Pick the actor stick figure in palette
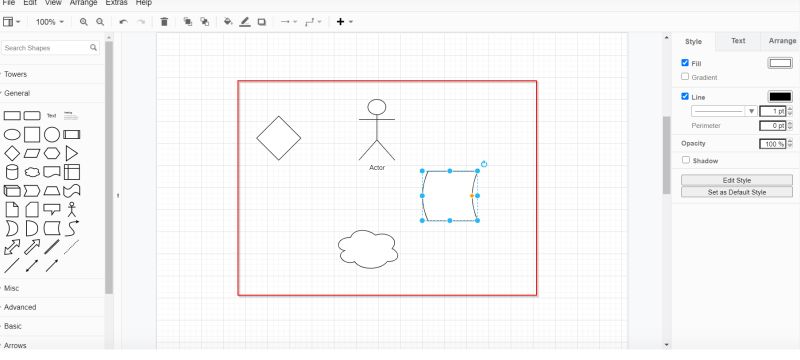The image size is (800, 360). (x=71, y=210)
